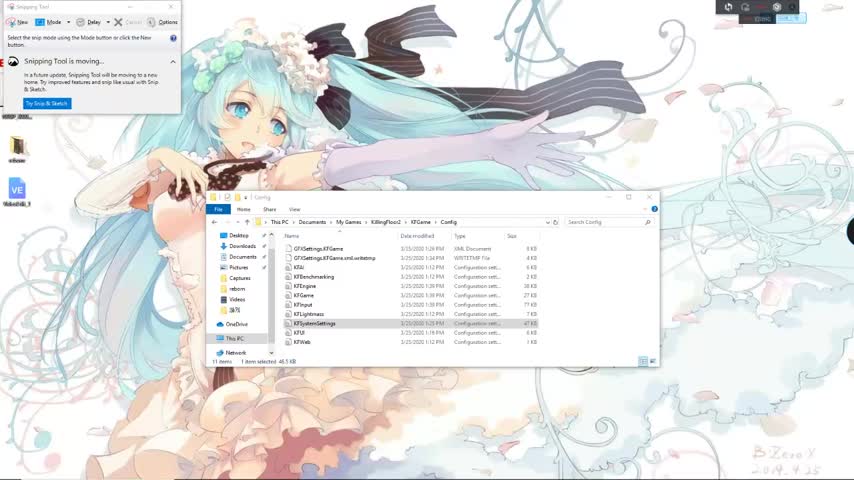Click KFGame in the address path
854x480 pixels.
click(420, 222)
